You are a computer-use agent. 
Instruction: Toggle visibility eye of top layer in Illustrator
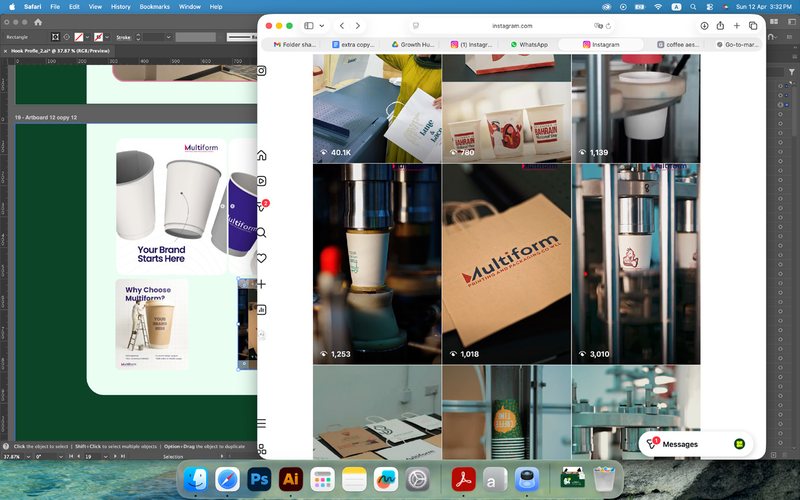tap(780, 86)
